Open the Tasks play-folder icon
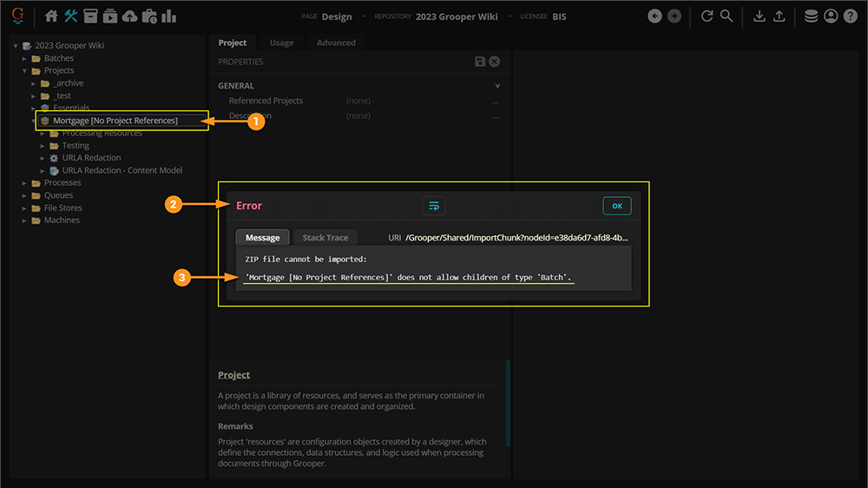Image resolution: width=868 pixels, height=488 pixels. coord(109,16)
